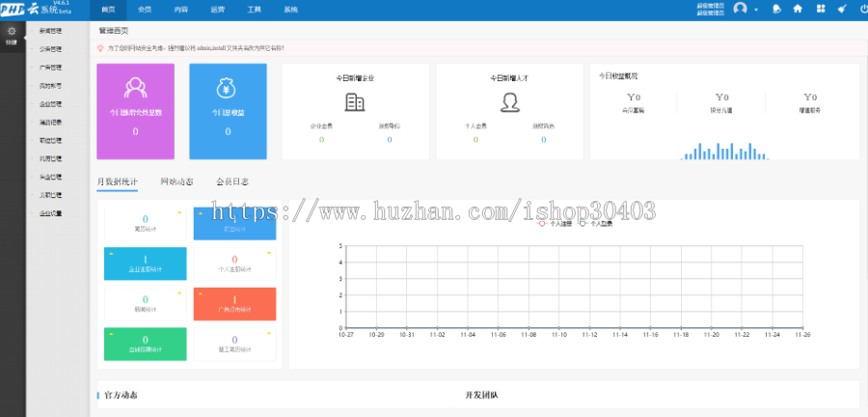Open the 首页 top menu

tap(108, 10)
